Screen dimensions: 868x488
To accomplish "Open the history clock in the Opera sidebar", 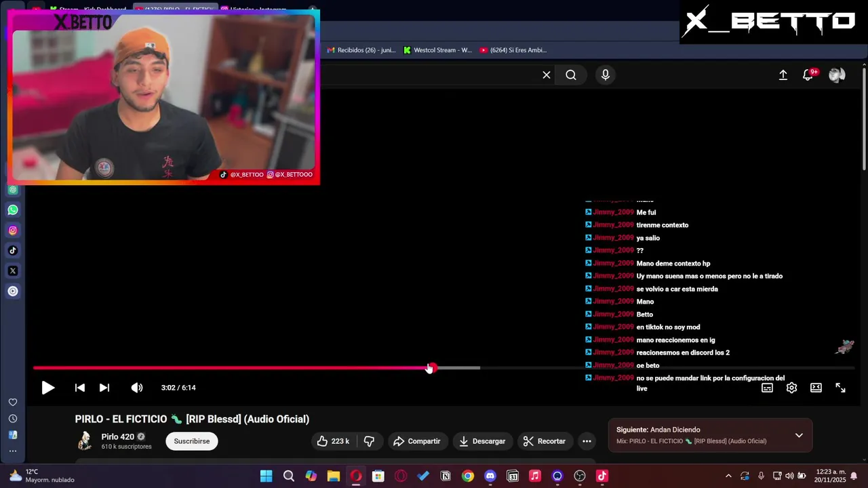I will 13,419.
